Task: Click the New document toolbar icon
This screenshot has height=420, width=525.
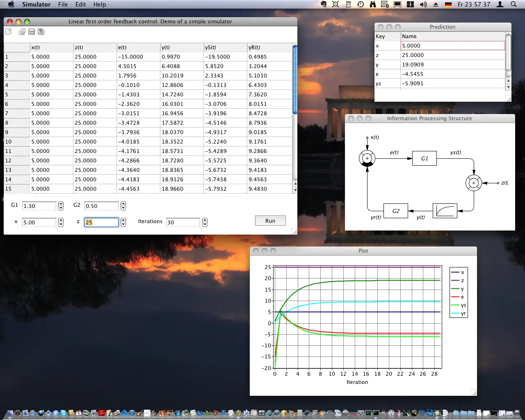Action: coord(9,32)
